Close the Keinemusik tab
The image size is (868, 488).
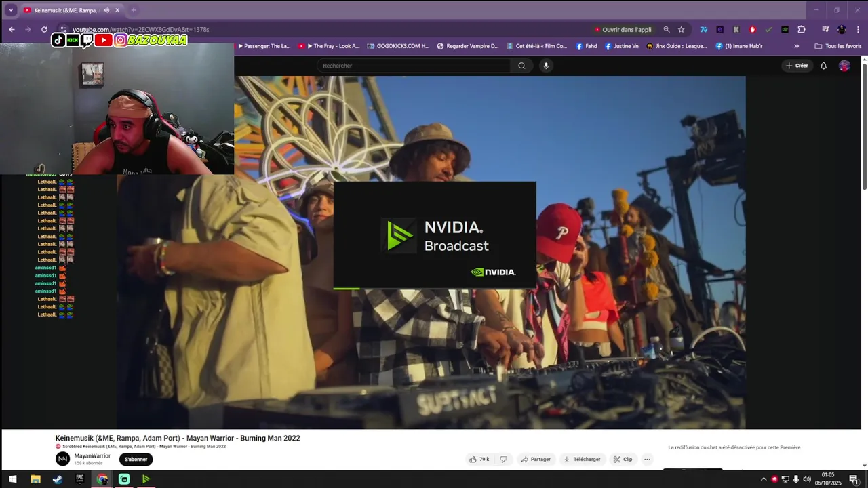pyautogui.click(x=117, y=10)
